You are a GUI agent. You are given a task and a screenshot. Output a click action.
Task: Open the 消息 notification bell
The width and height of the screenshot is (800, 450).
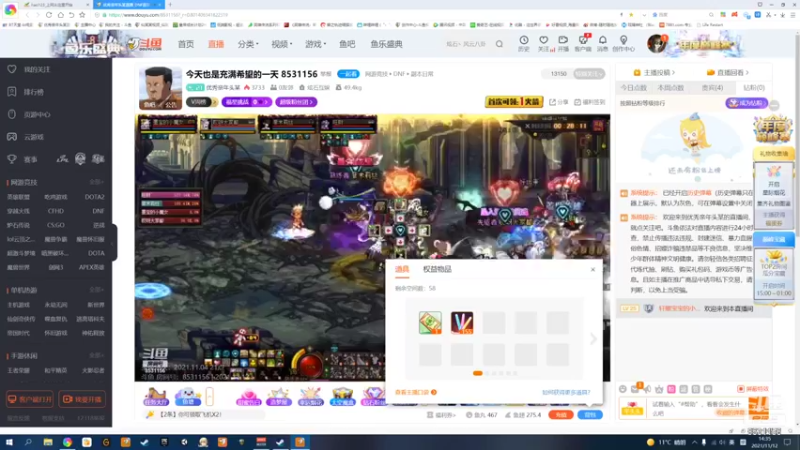[603, 40]
